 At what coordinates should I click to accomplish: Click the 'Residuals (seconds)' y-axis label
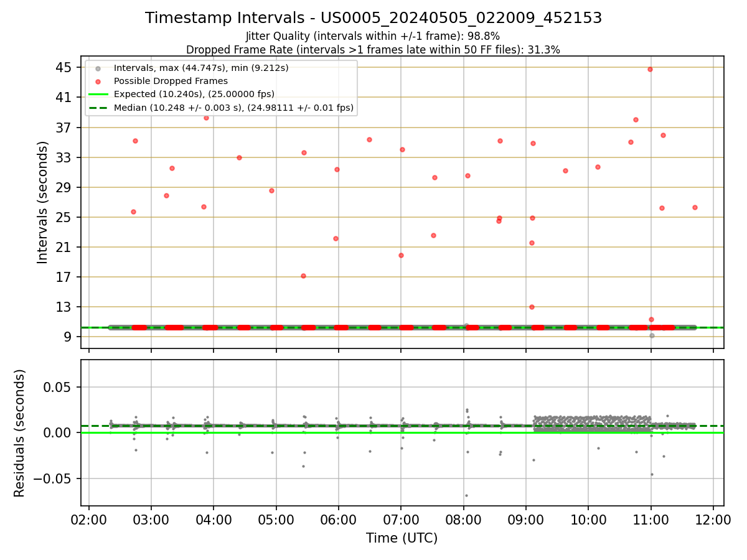(20, 433)
